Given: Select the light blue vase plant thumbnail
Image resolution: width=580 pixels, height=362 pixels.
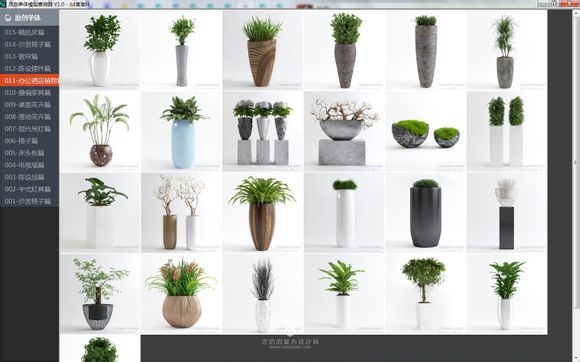Looking at the screenshot, I should (x=181, y=132).
